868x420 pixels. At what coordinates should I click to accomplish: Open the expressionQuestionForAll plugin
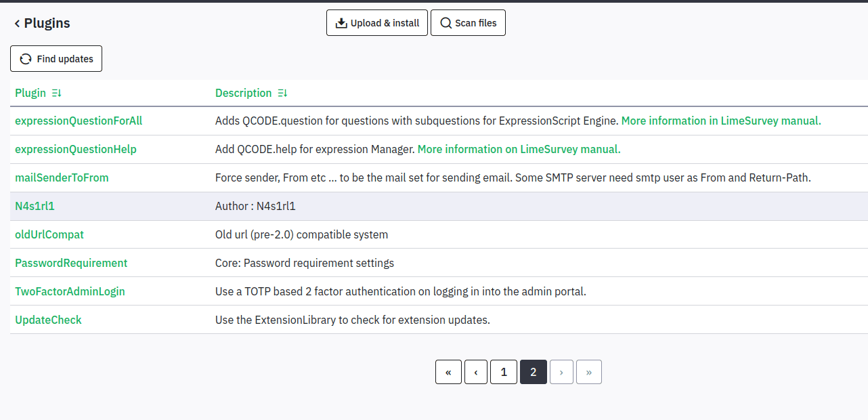click(79, 121)
